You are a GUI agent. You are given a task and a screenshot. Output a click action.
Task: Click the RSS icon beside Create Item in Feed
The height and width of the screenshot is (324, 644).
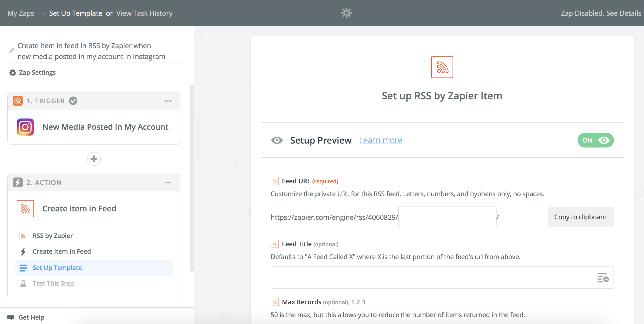click(x=25, y=208)
